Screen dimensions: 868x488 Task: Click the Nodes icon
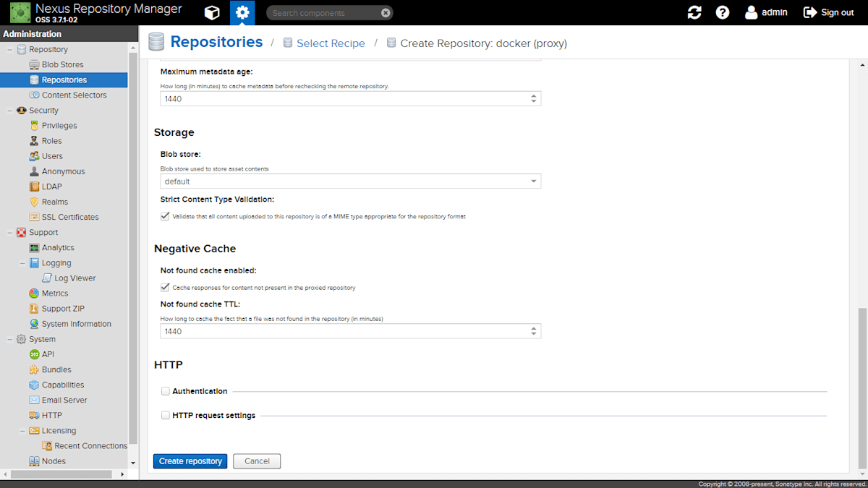[34, 461]
